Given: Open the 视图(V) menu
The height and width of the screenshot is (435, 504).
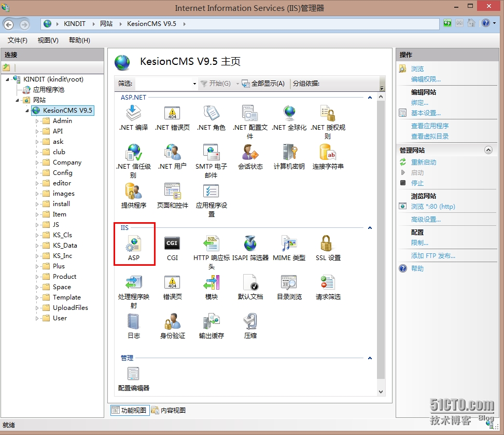Looking at the screenshot, I should point(48,40).
